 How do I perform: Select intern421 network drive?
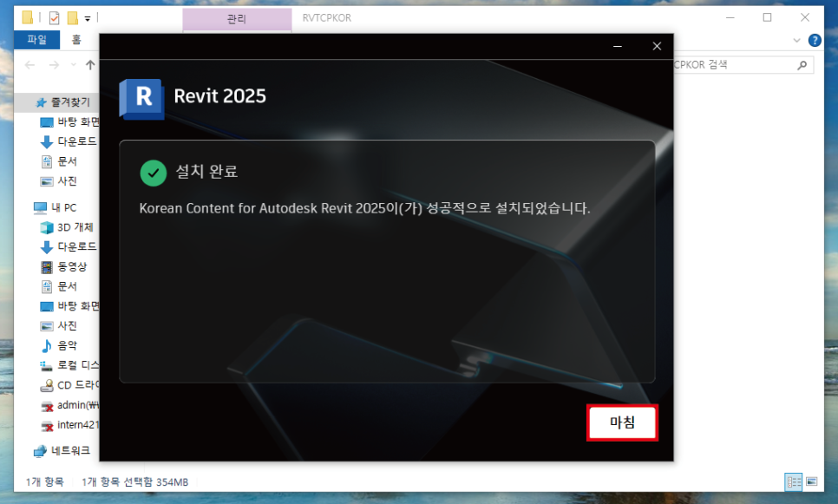click(x=69, y=425)
